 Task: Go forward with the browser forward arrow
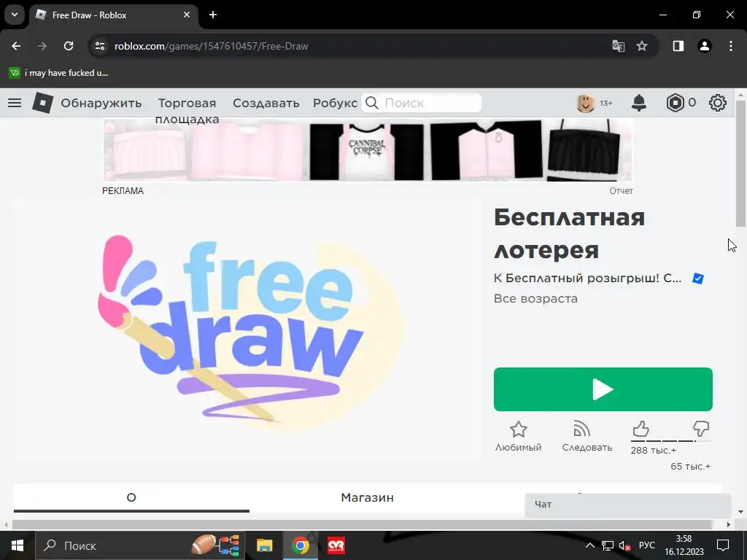(42, 46)
